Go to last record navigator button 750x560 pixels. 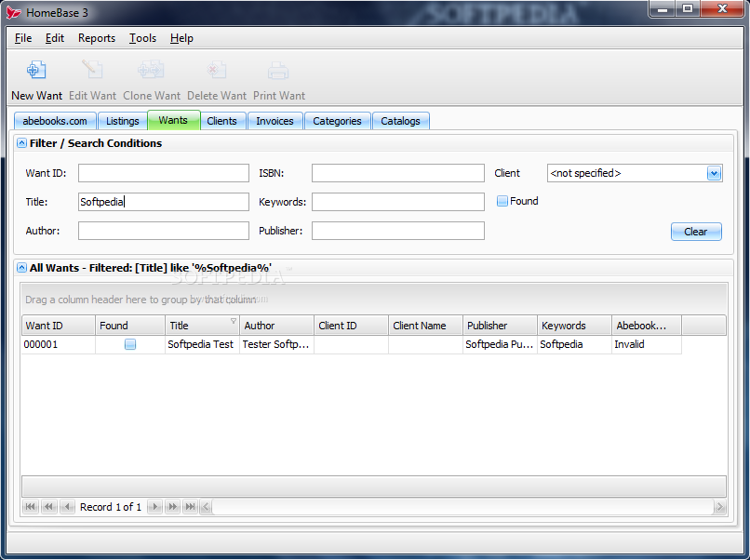click(x=190, y=506)
